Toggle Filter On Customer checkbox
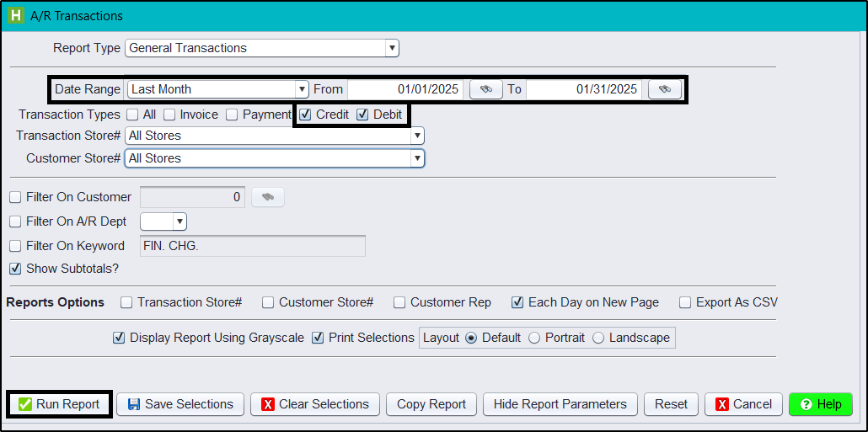 15,197
